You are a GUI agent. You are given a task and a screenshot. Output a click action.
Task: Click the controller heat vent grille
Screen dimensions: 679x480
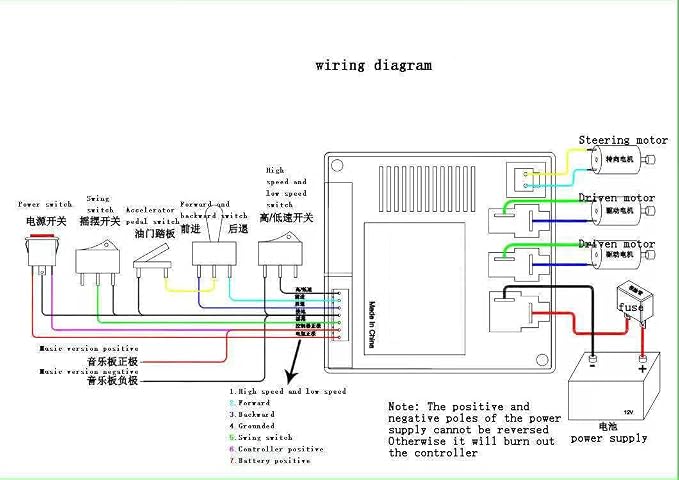click(x=427, y=189)
